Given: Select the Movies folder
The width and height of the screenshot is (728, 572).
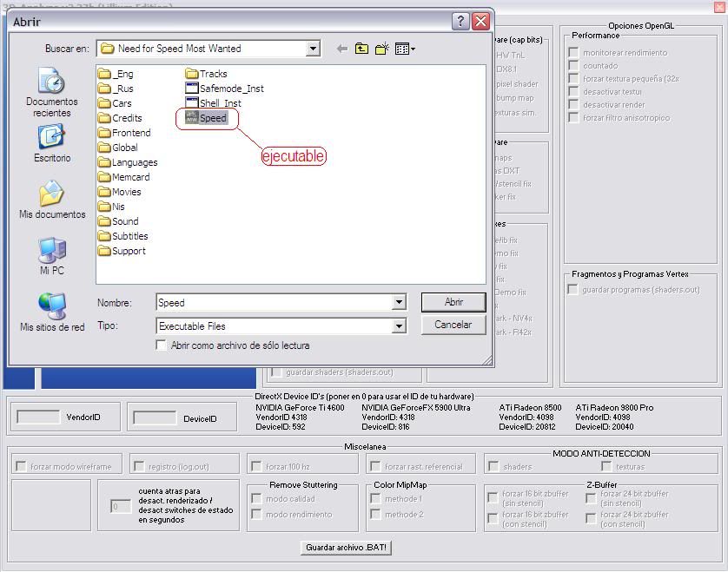Looking at the screenshot, I should [120, 192].
